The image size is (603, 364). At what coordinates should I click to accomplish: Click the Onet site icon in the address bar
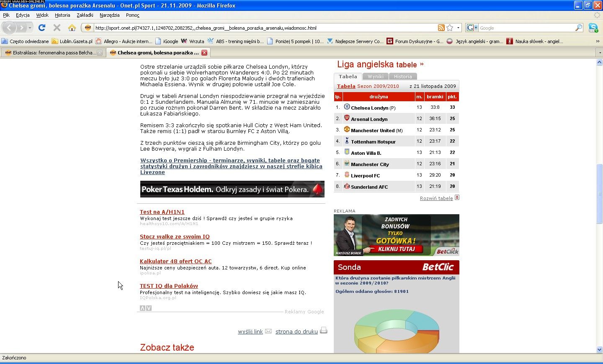88,28
